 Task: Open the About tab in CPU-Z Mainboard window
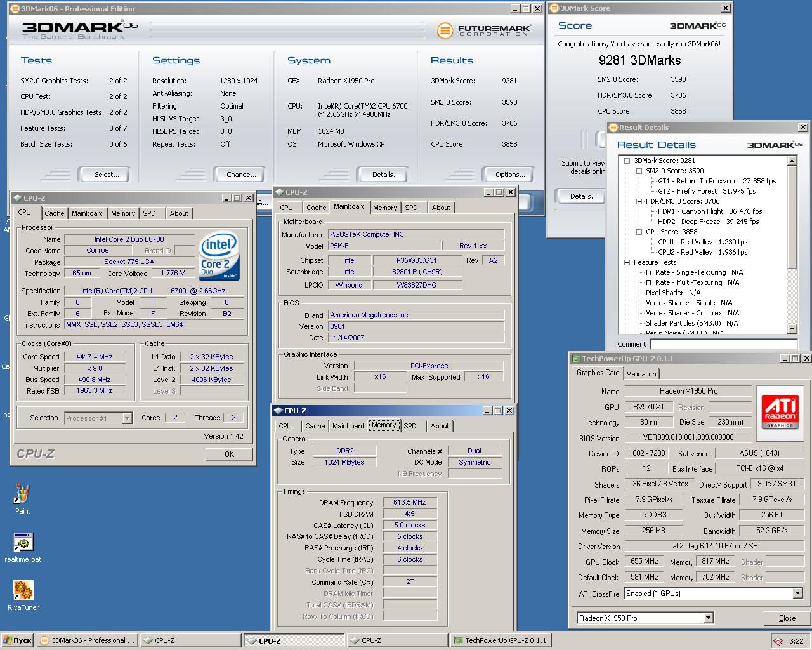coord(441,208)
